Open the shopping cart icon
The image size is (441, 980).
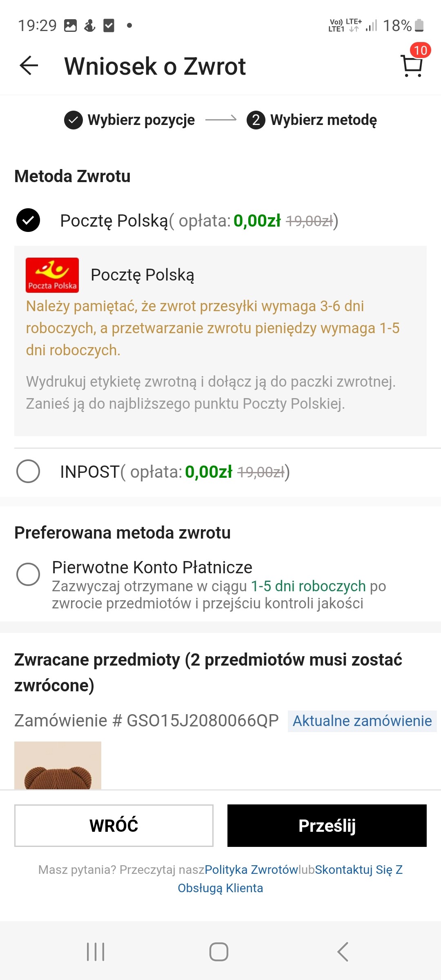coord(412,65)
